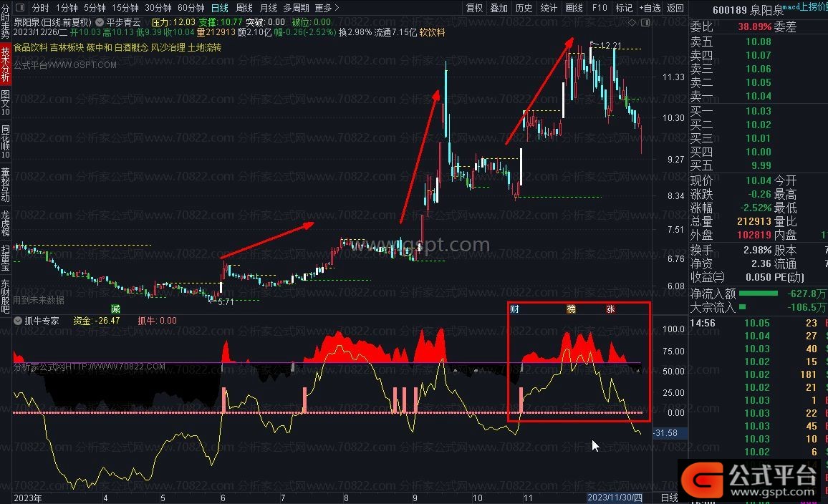
Task: Open the 龙虎榜 sidebar tab
Action: coord(5,223)
